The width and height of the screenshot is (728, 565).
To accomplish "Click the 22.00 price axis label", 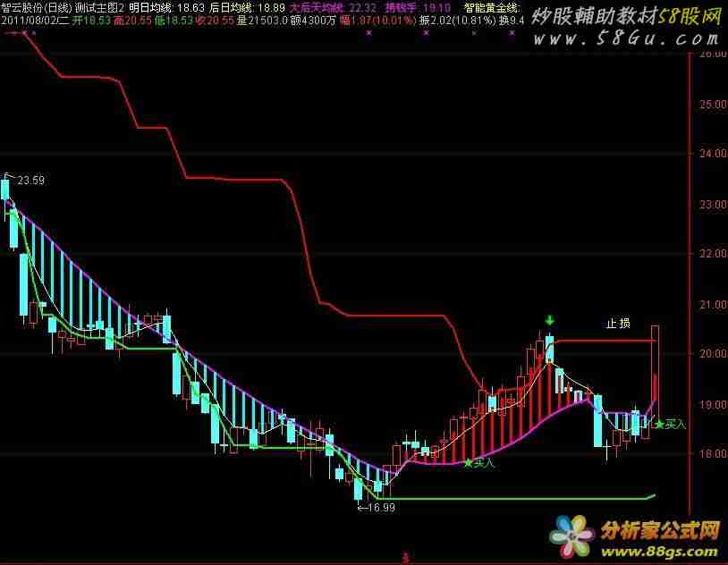I will 713,254.
